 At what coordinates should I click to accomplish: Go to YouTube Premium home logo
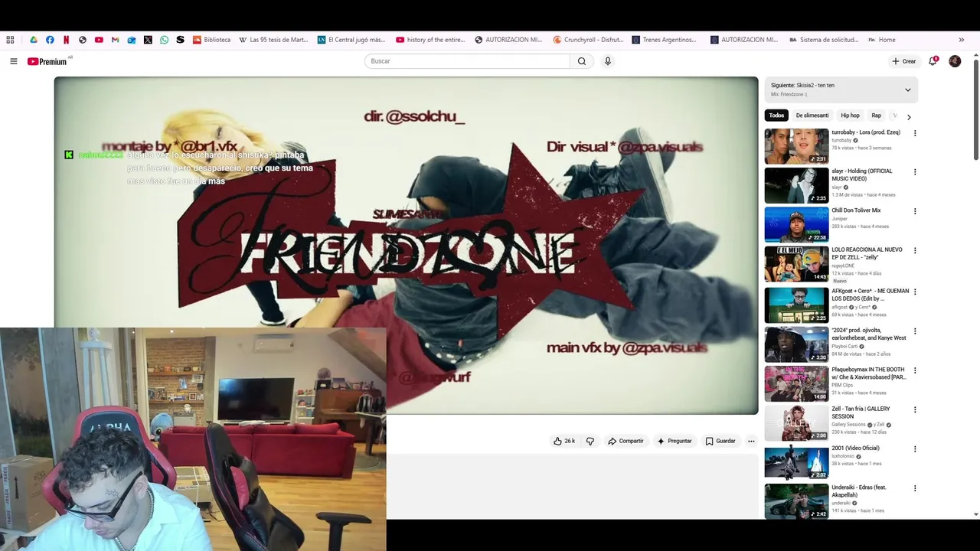tap(47, 61)
